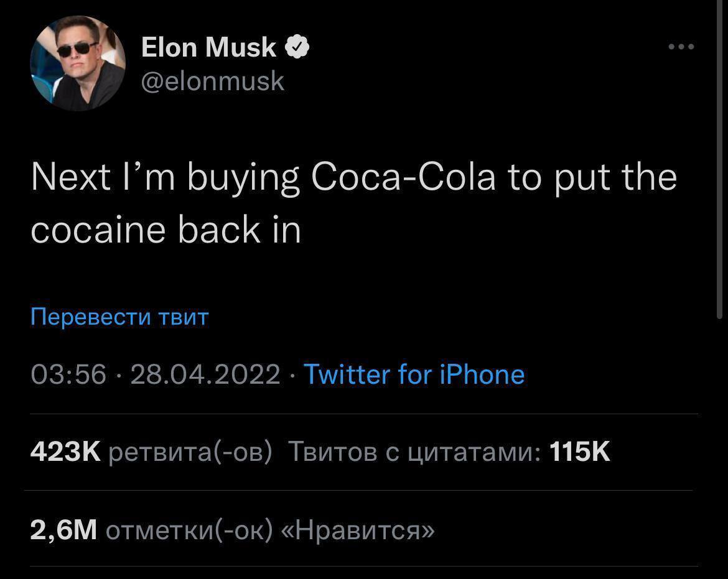Click the @elonmusk handle

pyautogui.click(x=213, y=80)
